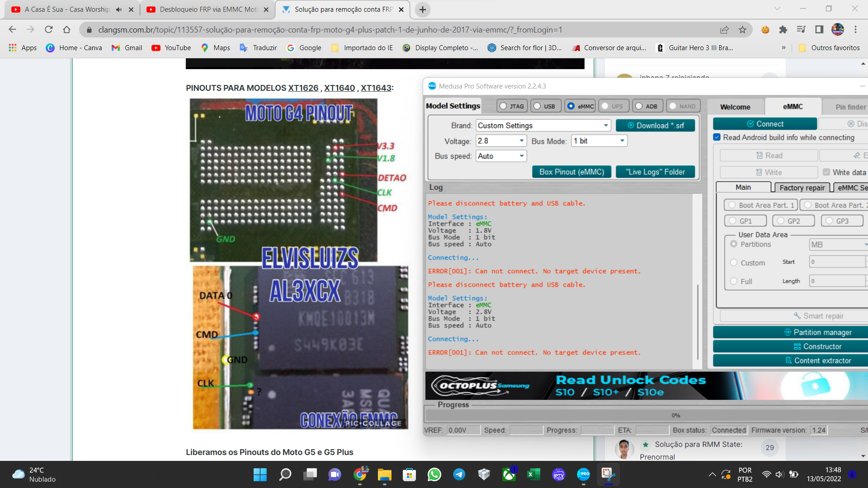The height and width of the screenshot is (488, 868).
Task: Open the Brand dropdown Custom Settings
Action: (x=543, y=126)
